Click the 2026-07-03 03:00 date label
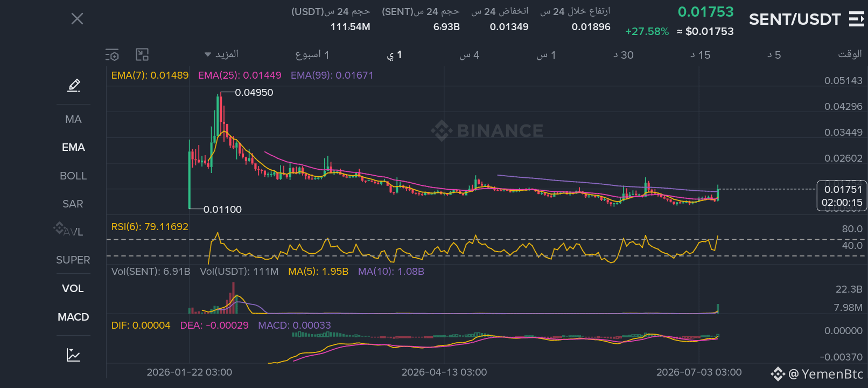The width and height of the screenshot is (868, 388). [x=699, y=372]
